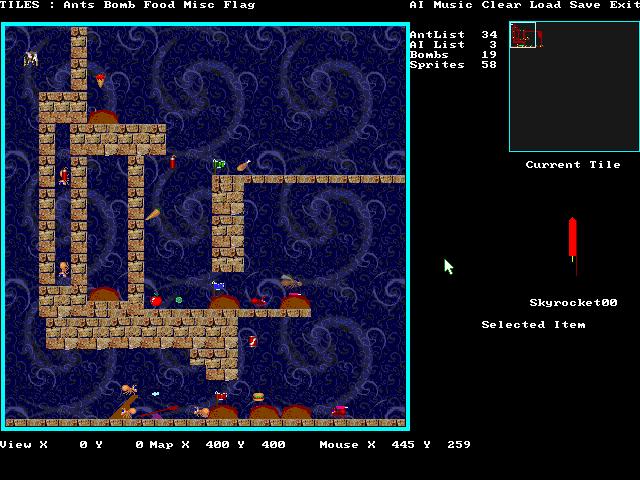Image resolution: width=640 pixels, height=480 pixels.
Task: Select the ant inside the narrow brick shaft
Action: pos(64,269)
